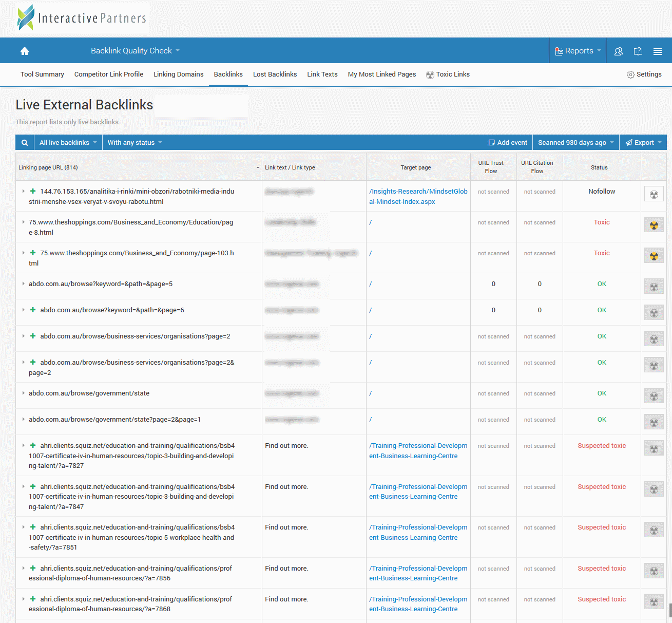Sort by the Linking page URL column header
This screenshot has height=623, width=672.
pyautogui.click(x=48, y=167)
